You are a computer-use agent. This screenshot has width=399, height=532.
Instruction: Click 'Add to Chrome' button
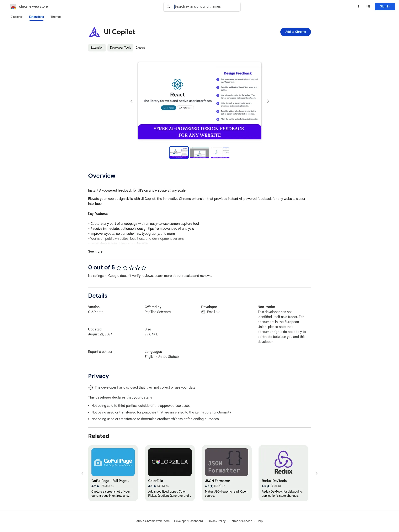[295, 32]
